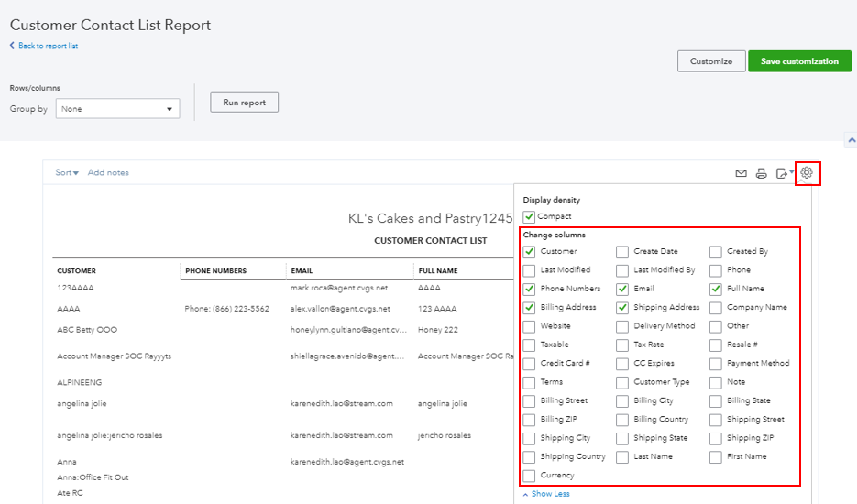Click the Customer column header

pyautogui.click(x=77, y=271)
